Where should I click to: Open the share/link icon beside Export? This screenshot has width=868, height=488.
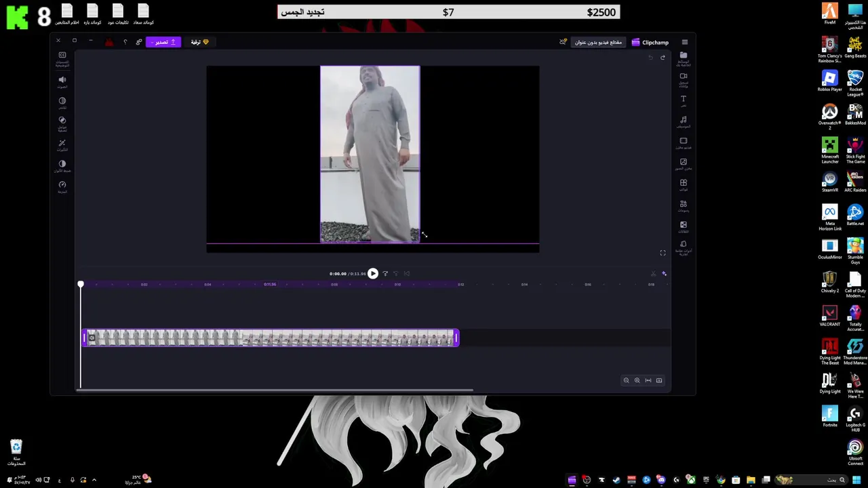[139, 42]
